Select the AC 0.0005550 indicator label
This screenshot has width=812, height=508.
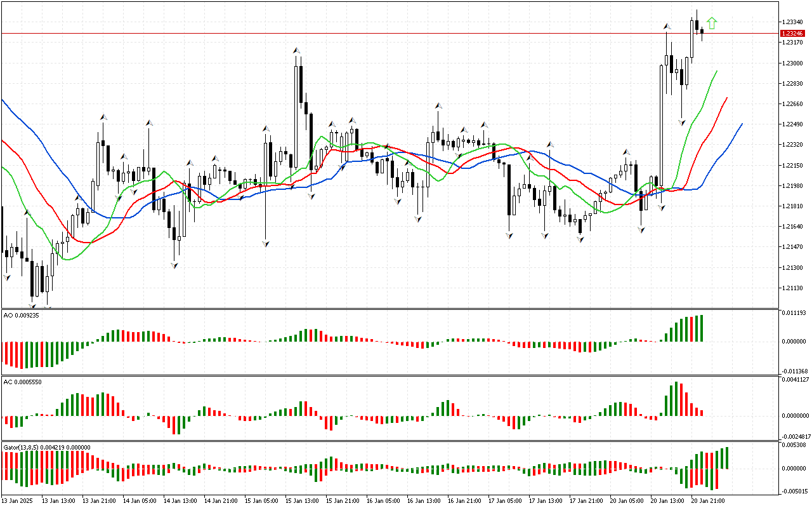[x=23, y=382]
